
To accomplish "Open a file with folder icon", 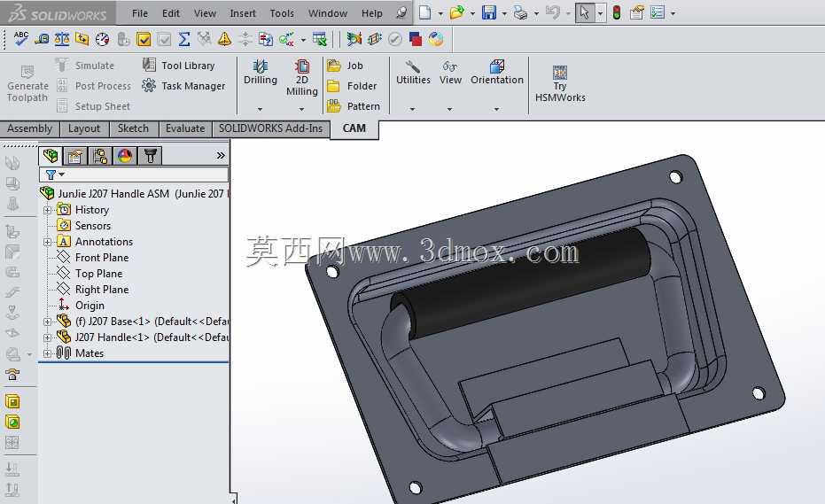I will [456, 12].
